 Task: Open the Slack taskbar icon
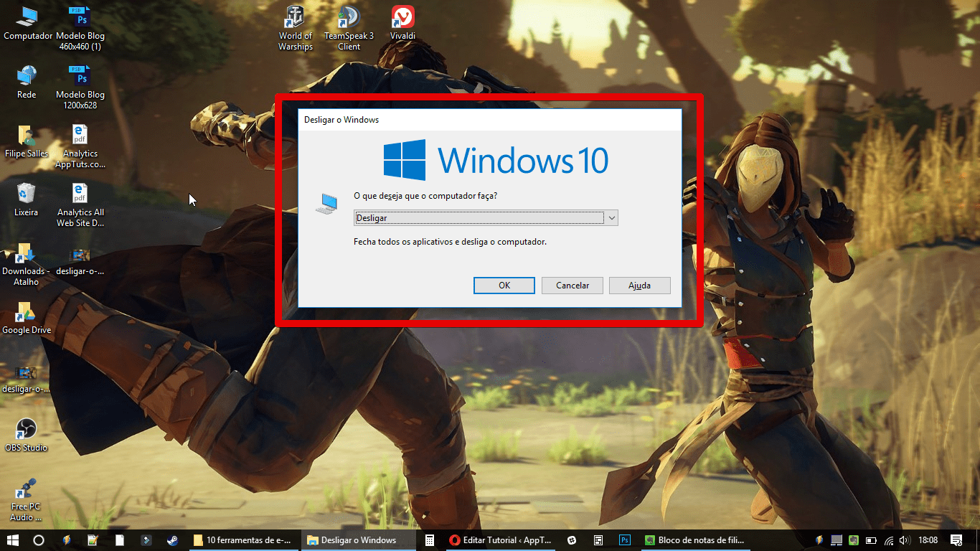[572, 540]
